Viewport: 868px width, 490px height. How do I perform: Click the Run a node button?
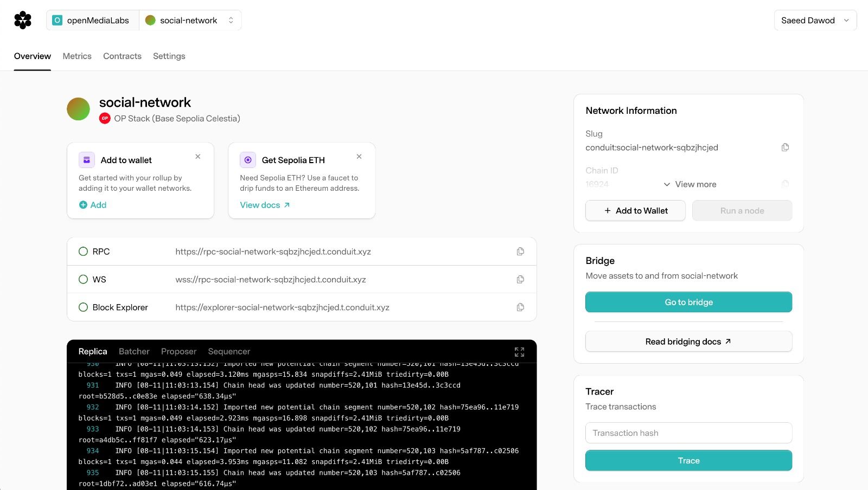click(x=742, y=210)
